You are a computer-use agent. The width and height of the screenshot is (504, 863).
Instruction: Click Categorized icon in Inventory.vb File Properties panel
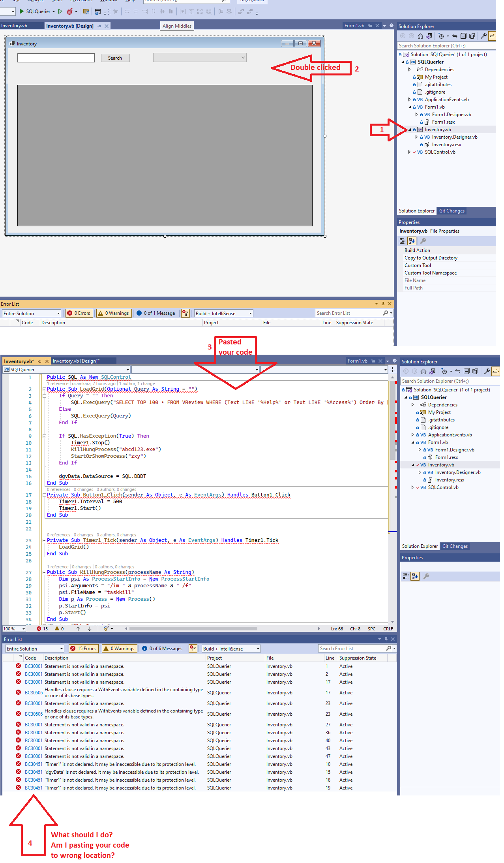point(403,241)
